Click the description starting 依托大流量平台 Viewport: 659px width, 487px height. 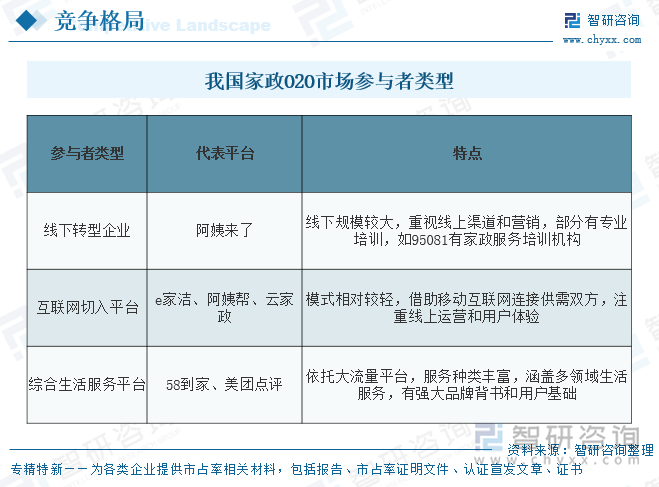[x=467, y=384]
